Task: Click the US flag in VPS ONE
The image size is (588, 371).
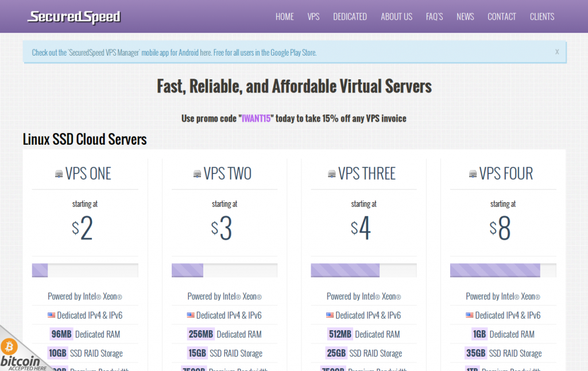Action: (x=51, y=315)
